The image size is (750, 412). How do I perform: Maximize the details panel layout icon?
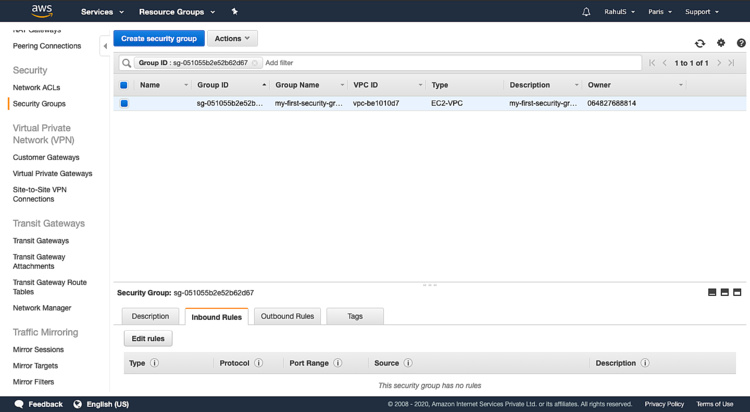click(x=737, y=292)
